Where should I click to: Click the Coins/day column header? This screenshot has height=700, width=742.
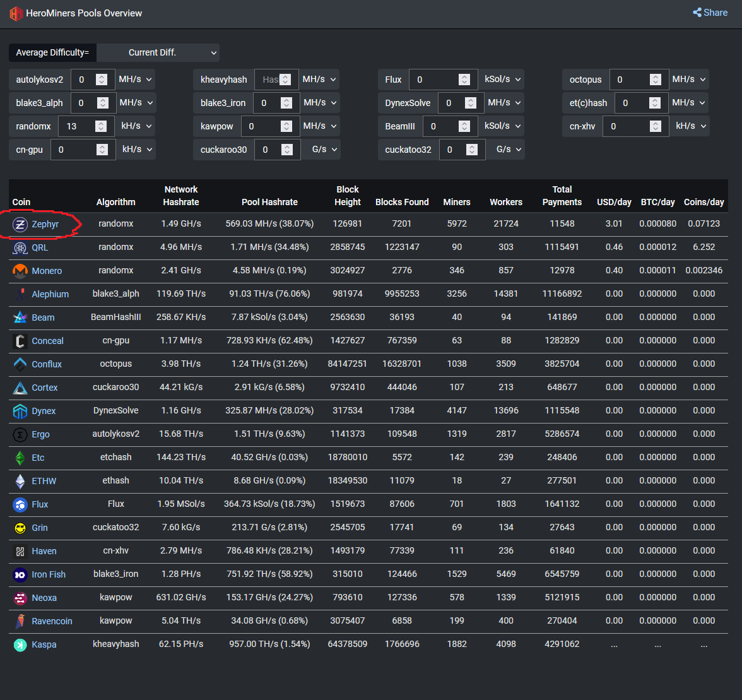tap(704, 202)
